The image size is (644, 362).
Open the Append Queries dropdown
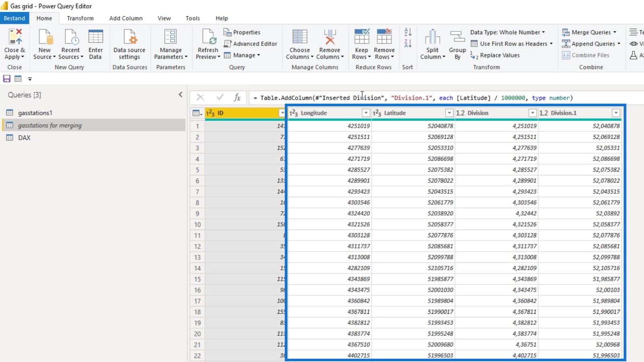pos(619,43)
